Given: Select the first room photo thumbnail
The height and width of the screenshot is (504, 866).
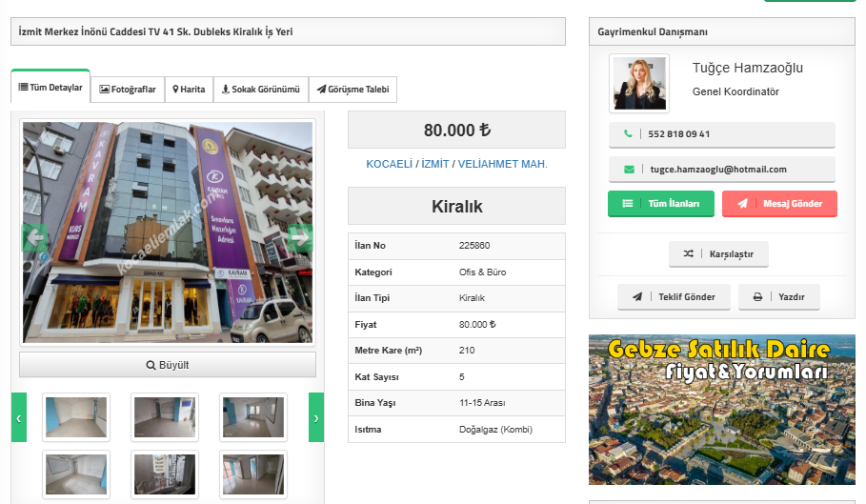Looking at the screenshot, I should [x=76, y=417].
